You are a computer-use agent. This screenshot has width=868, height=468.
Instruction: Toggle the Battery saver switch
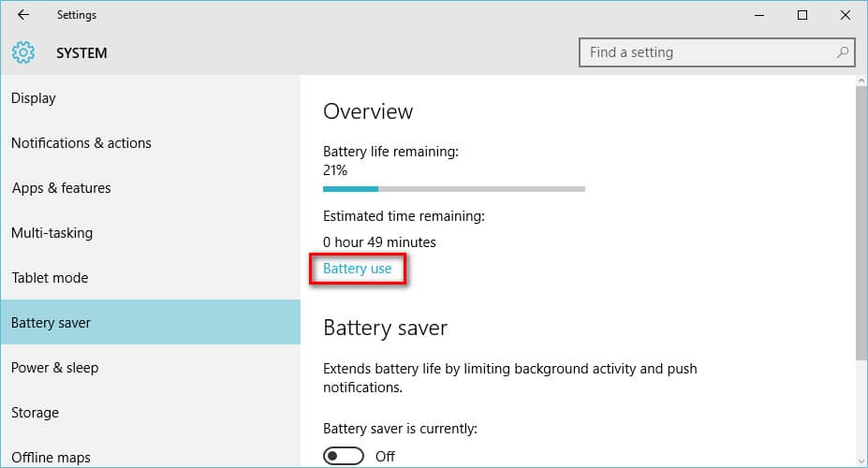(342, 456)
